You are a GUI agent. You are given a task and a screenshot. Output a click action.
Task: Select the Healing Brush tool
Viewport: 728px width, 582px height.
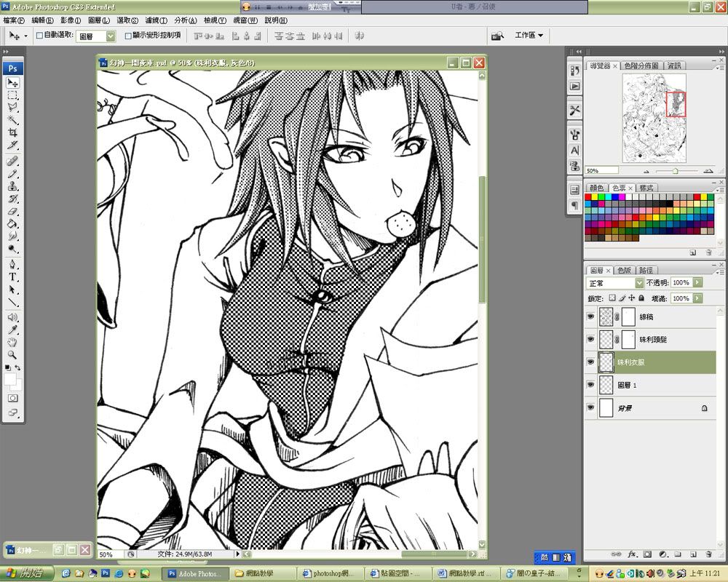(x=12, y=161)
